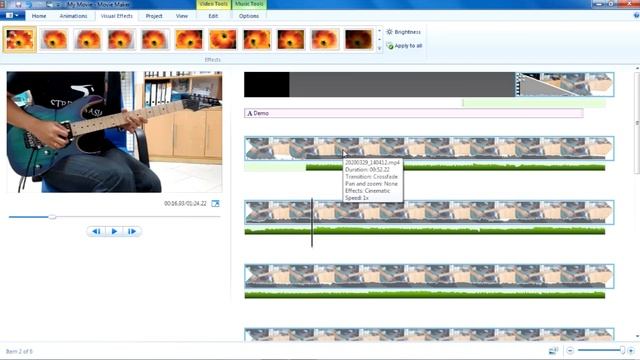Apply the fifth effect in the gallery
The width and height of the screenshot is (640, 360).
(156, 40)
